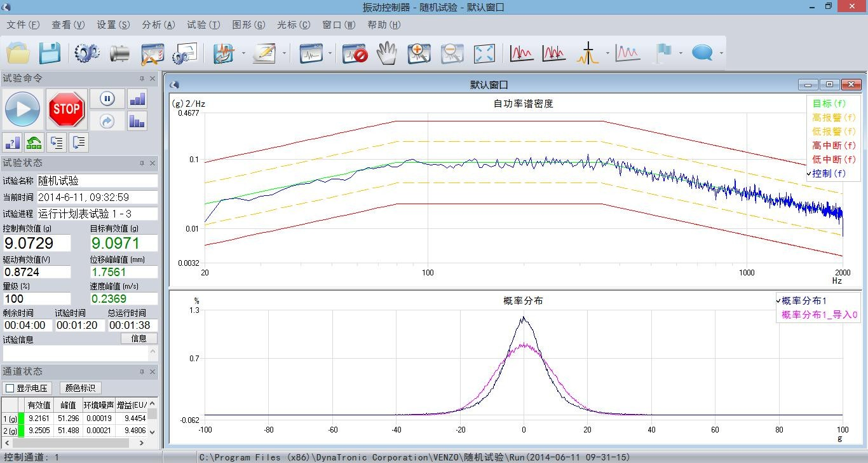Select the hand pan tool
Viewport: 868px width, 463px height.
(386, 53)
